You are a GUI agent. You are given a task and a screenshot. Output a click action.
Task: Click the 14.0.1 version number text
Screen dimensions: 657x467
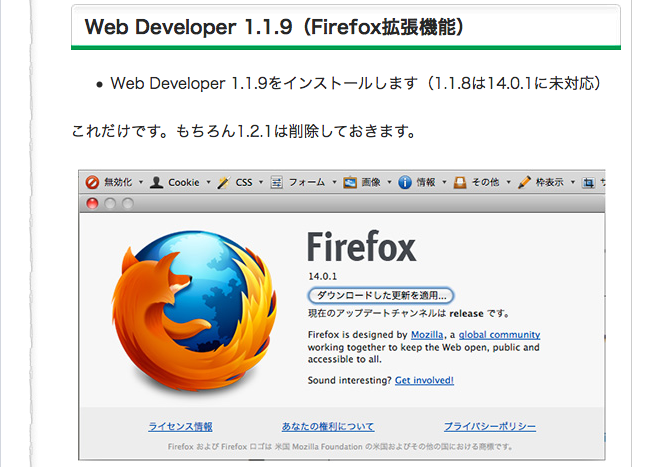(x=323, y=276)
